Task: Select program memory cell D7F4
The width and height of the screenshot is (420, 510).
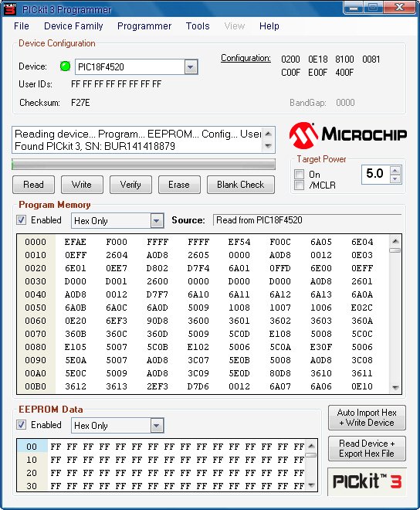Action: pos(198,268)
